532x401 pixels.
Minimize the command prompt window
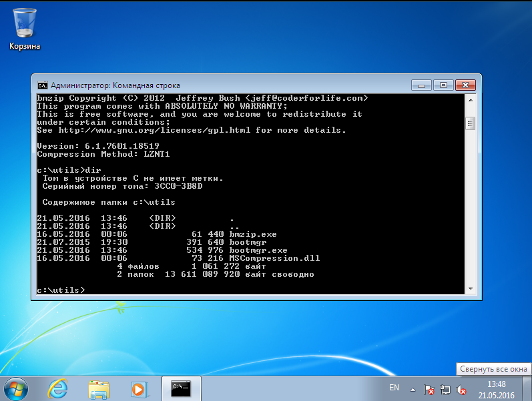pyautogui.click(x=421, y=85)
